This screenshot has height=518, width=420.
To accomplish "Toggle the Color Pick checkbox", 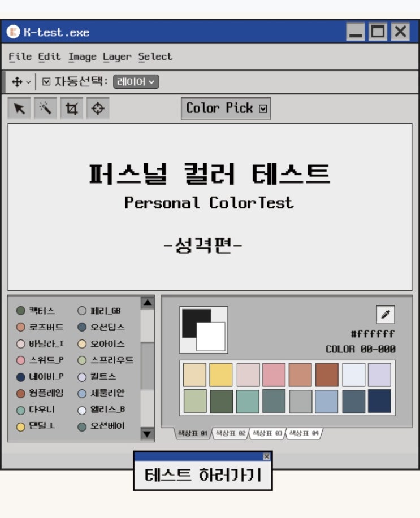I will coord(263,108).
